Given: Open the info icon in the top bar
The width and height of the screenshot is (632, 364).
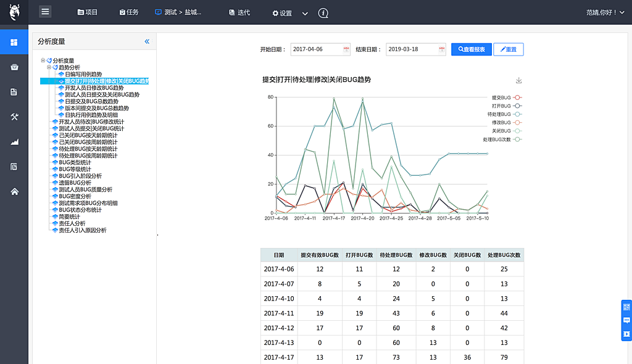Looking at the screenshot, I should (323, 13).
